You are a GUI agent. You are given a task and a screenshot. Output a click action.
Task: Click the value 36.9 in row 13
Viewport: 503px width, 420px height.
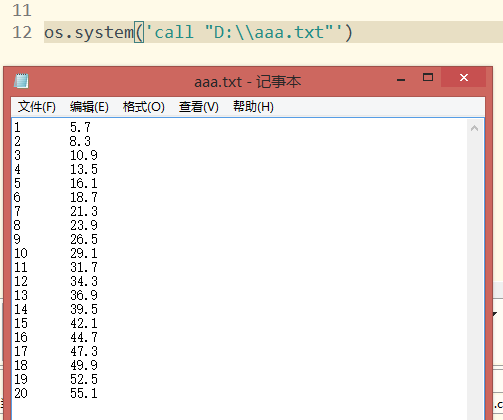coord(84,295)
